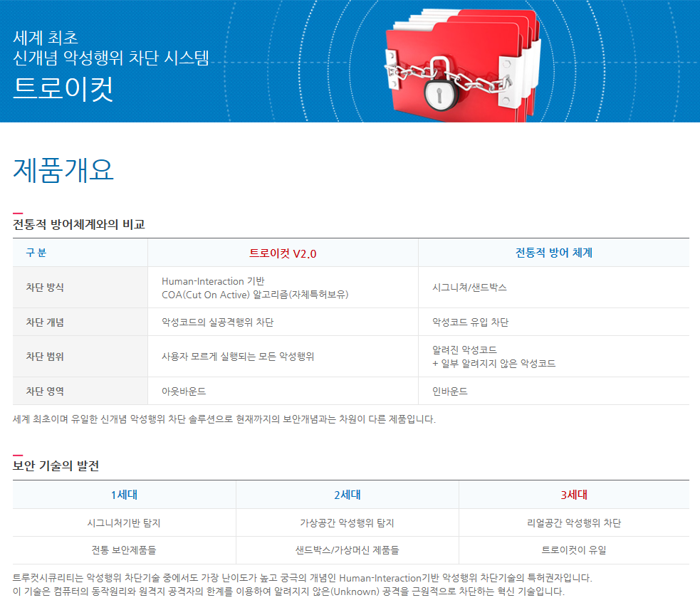
Task: Click '악성코드의 실공격행위 차단' cell
Action: coord(217,322)
